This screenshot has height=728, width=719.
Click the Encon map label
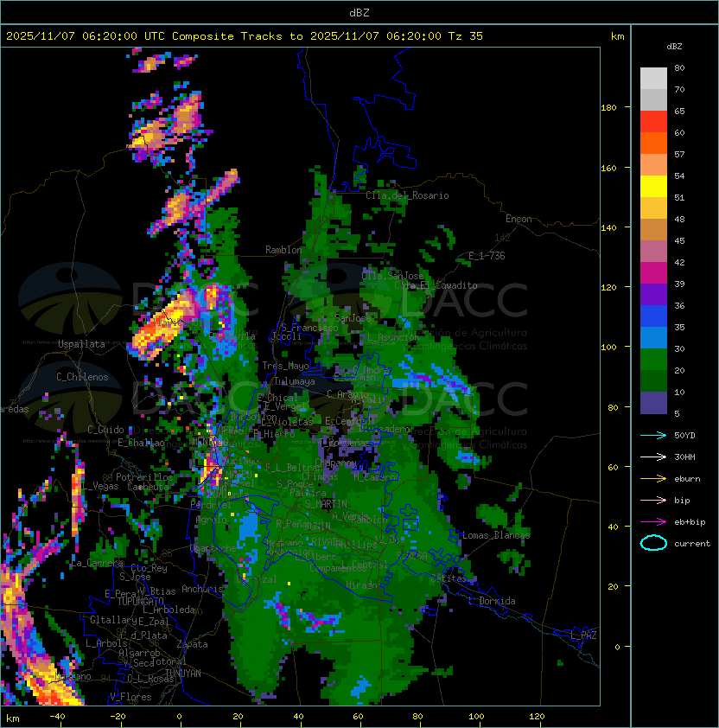pos(519,219)
